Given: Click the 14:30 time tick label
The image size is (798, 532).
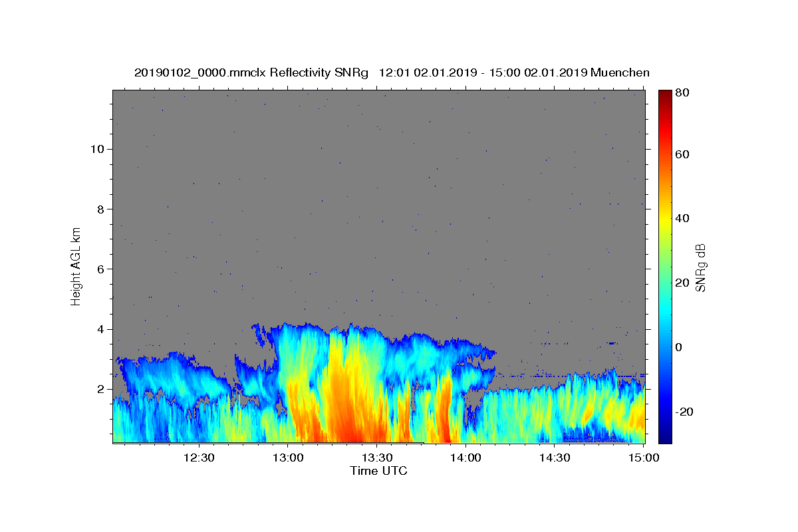Looking at the screenshot, I should point(555,458).
